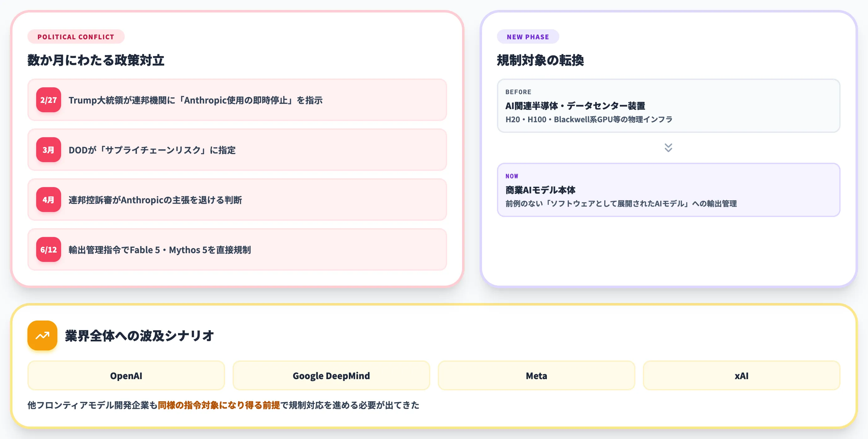Click 前例のない「ソフトウェアとして展開されたAIモデル」 text
The image size is (868, 439).
(621, 204)
